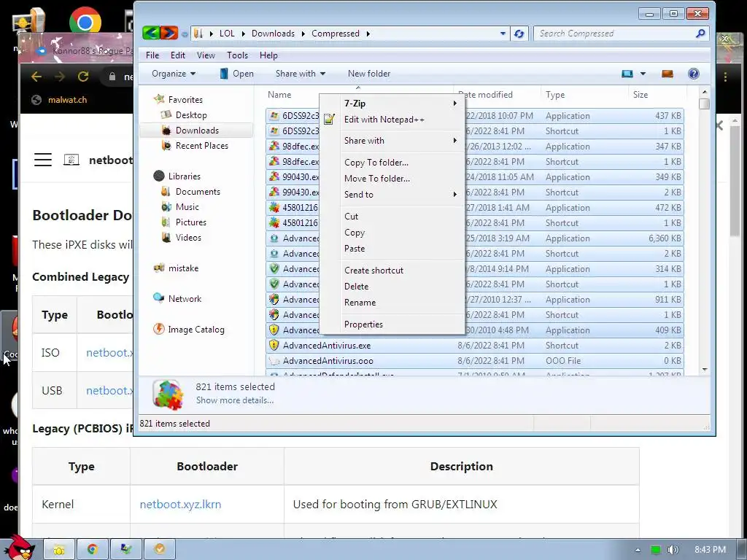Click the Angry Birds start button

20,548
